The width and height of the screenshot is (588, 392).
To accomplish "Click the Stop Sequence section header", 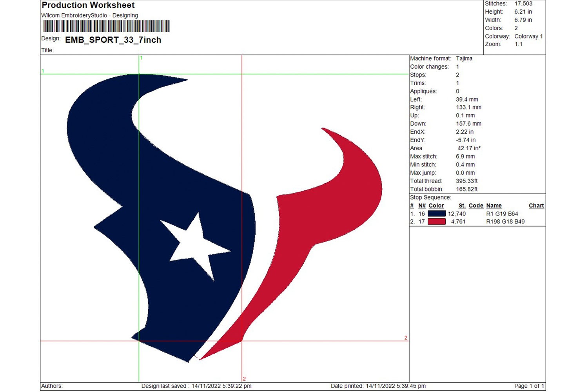I will click(x=430, y=197).
